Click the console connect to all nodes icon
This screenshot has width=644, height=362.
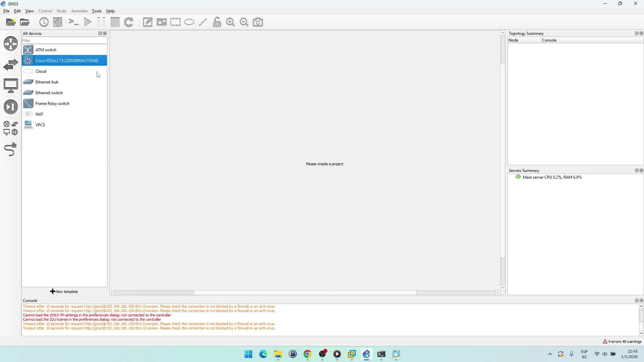(73, 22)
